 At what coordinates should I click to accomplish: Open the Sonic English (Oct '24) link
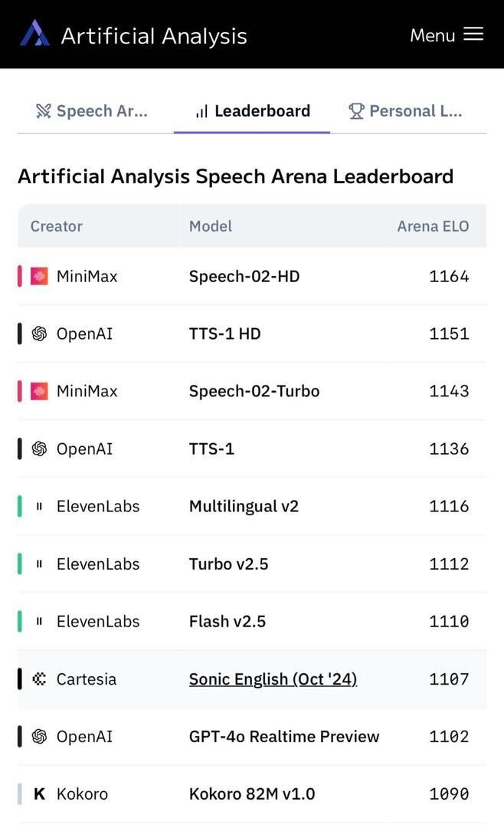tap(273, 679)
